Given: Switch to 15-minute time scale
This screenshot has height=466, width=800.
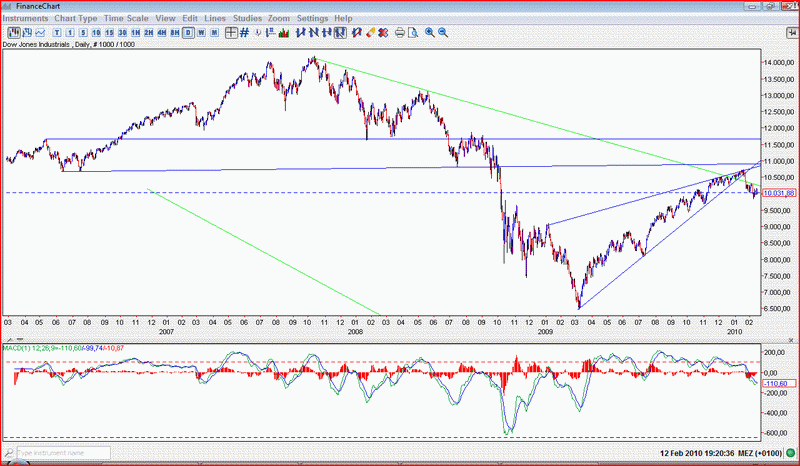Looking at the screenshot, I should [109, 33].
